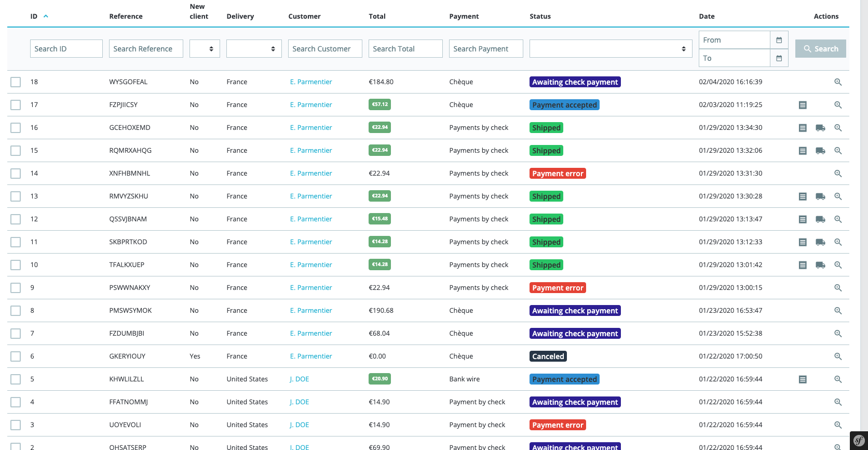Open the Status filter dropdown
The image size is (868, 450).
pyautogui.click(x=611, y=49)
